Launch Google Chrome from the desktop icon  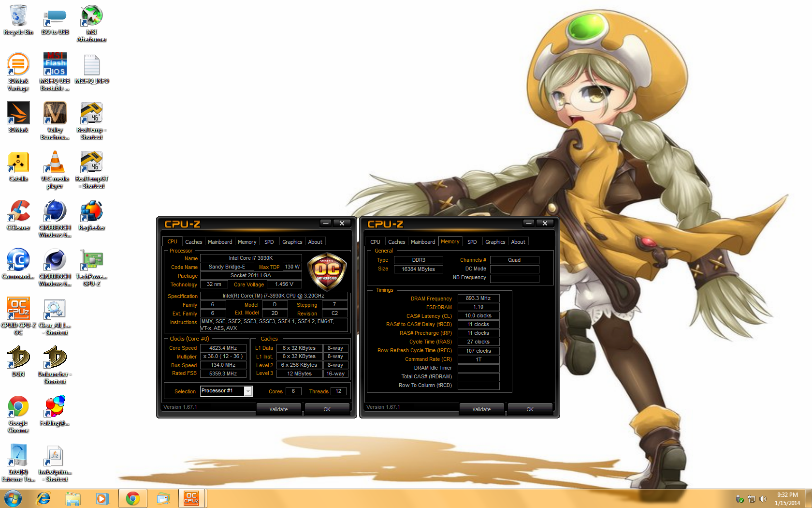click(18, 414)
